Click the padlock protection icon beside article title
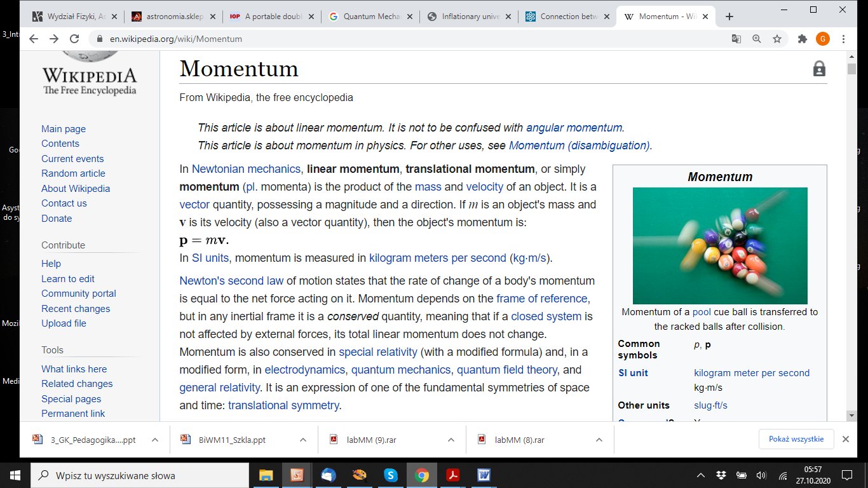The height and width of the screenshot is (488, 868). [x=819, y=69]
